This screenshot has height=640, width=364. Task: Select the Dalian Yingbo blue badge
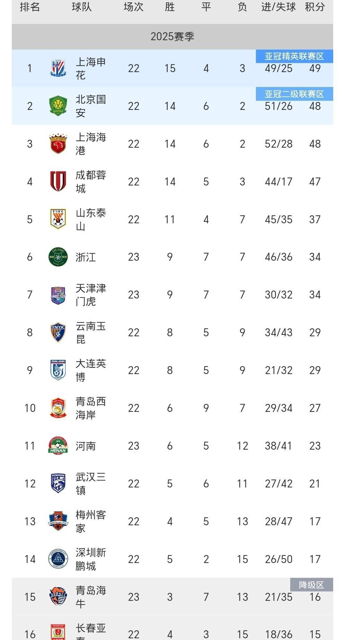click(58, 370)
